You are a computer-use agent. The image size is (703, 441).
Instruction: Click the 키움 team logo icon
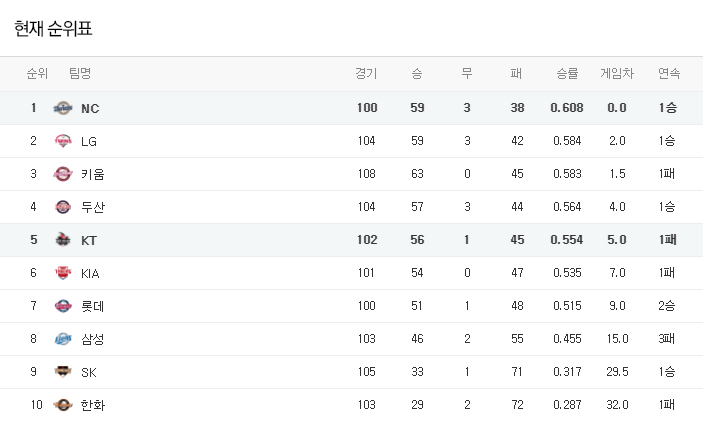click(63, 174)
